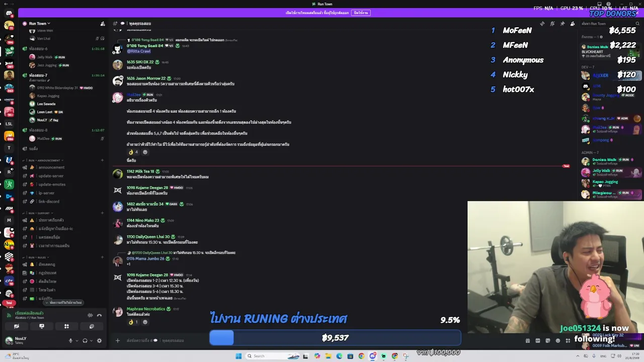Open the 1635 SIKI DX 22 user profile

coord(140,62)
